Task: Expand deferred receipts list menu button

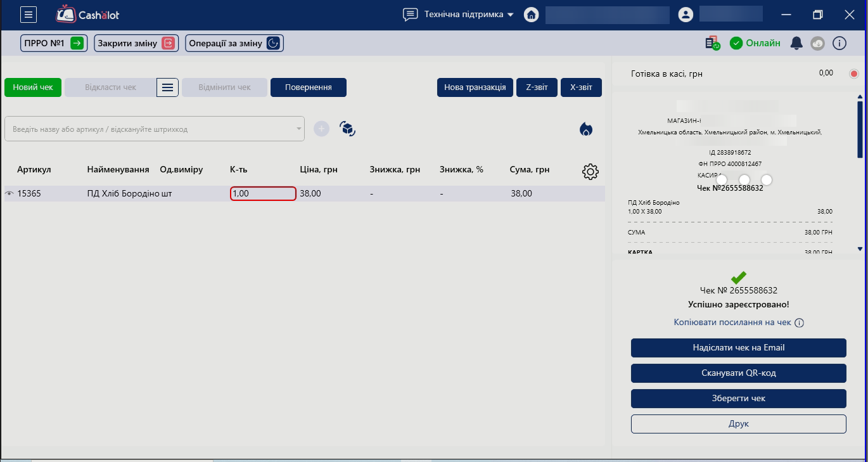Action: pyautogui.click(x=167, y=87)
